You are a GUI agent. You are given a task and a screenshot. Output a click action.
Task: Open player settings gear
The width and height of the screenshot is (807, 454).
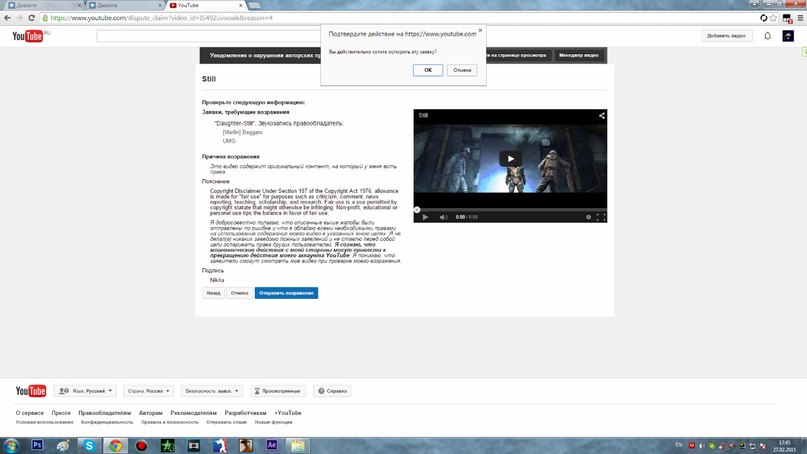point(588,217)
